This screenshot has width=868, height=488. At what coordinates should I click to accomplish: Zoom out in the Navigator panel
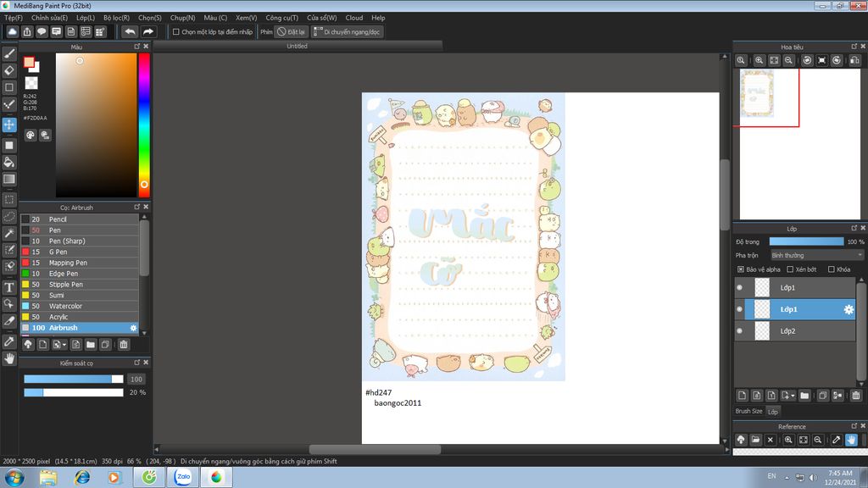click(789, 60)
